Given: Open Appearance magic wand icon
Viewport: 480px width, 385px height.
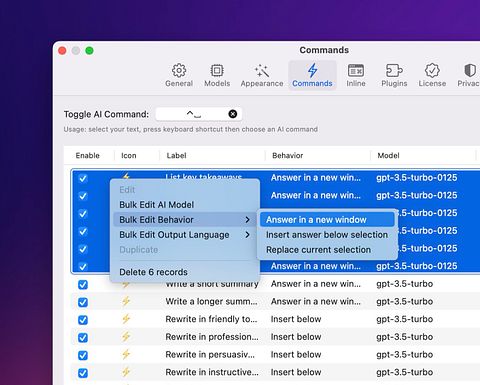Looking at the screenshot, I should coord(262,71).
